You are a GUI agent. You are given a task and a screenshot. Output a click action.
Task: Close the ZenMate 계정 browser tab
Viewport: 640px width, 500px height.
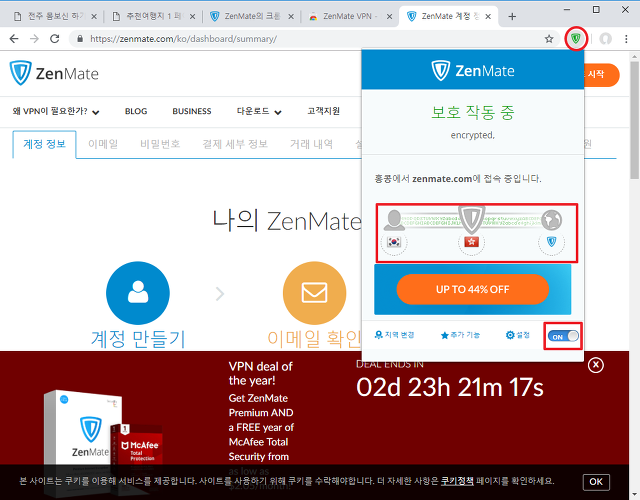coord(488,17)
